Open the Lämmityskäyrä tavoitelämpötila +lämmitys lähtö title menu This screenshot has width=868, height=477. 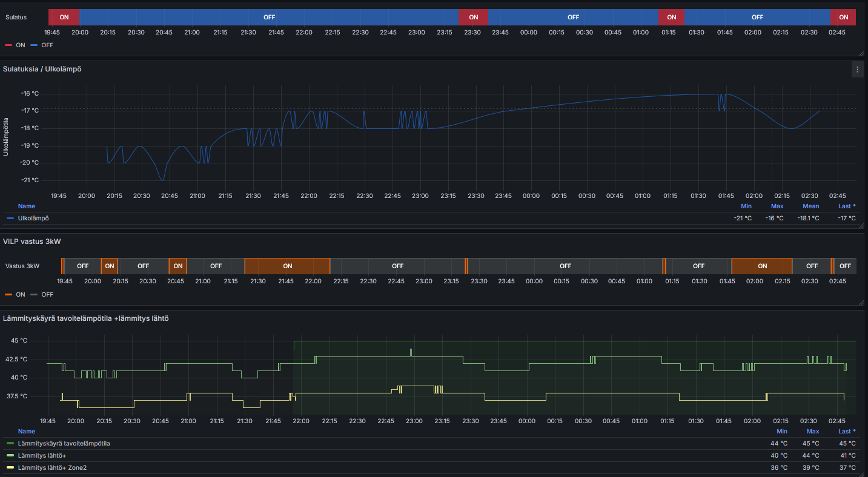coord(85,318)
